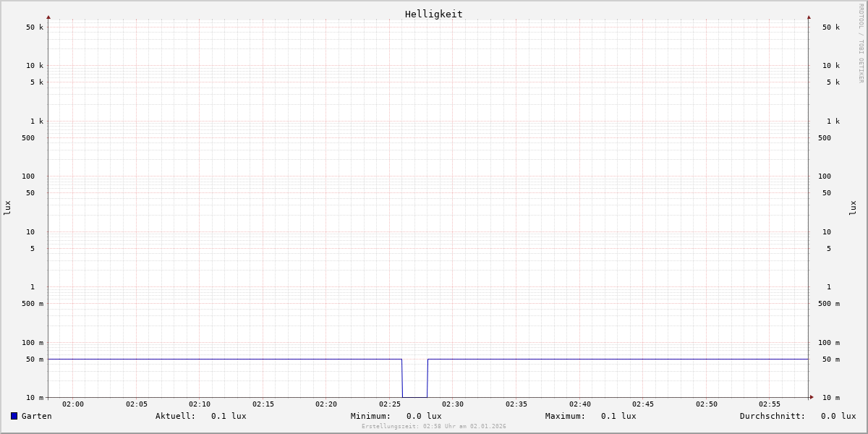Click the red arrow at the x-axis end
The width and height of the screenshot is (868, 434).
pos(812,397)
